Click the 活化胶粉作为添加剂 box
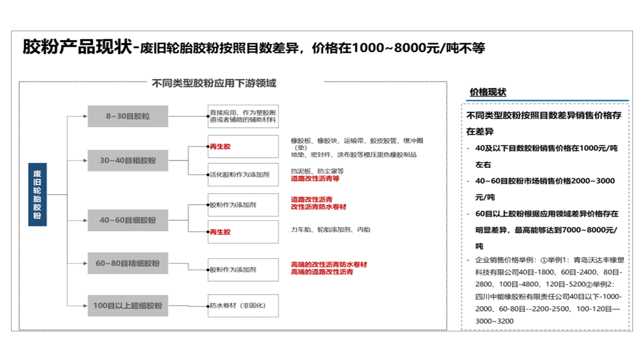 243,174
